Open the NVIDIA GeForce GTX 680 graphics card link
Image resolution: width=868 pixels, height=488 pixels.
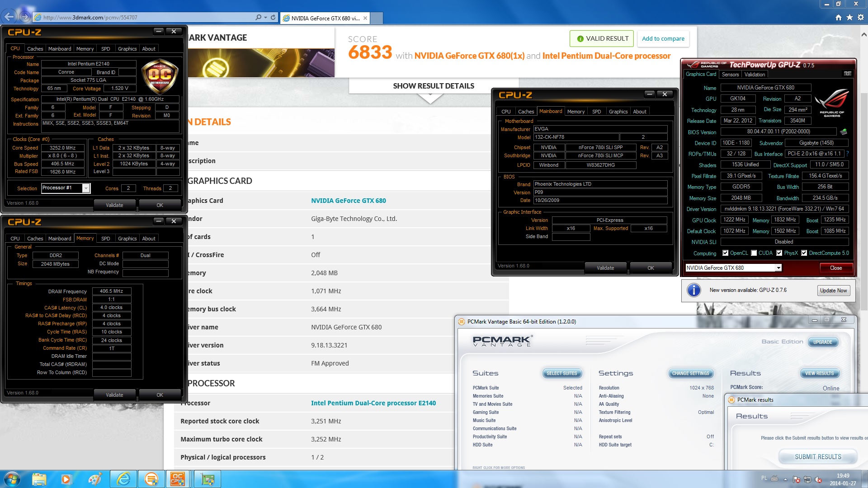point(348,201)
